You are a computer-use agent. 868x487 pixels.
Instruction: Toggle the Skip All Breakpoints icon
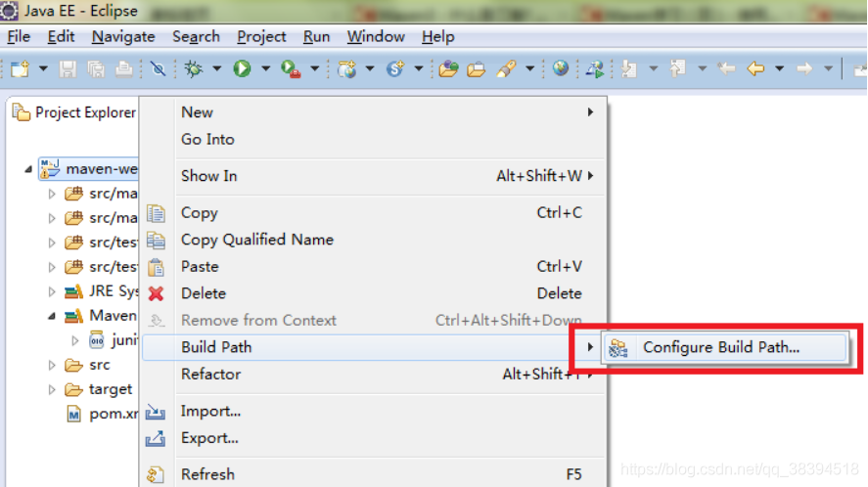158,69
